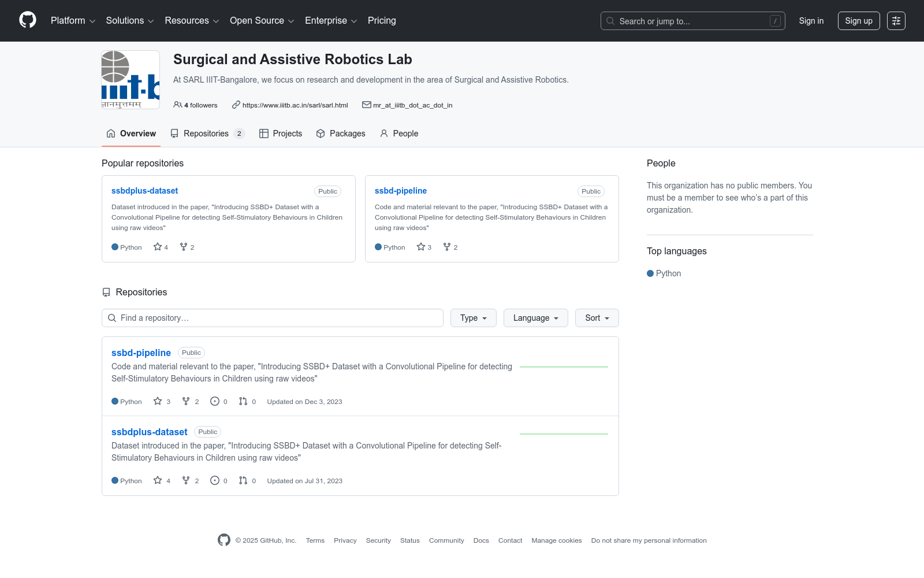
Task: Expand the Solutions menu
Action: pyautogui.click(x=130, y=20)
